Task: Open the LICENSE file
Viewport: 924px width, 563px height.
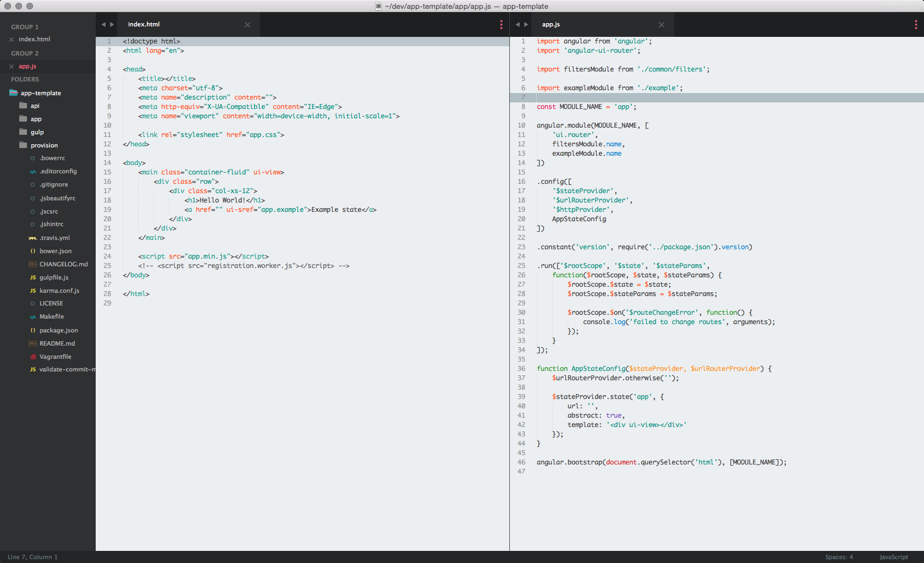Action: click(x=51, y=303)
